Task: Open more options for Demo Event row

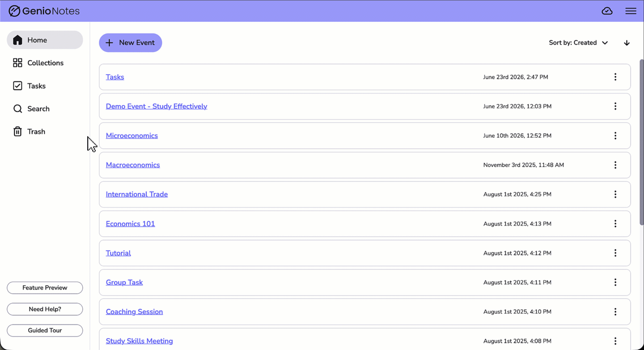Action: [615, 106]
